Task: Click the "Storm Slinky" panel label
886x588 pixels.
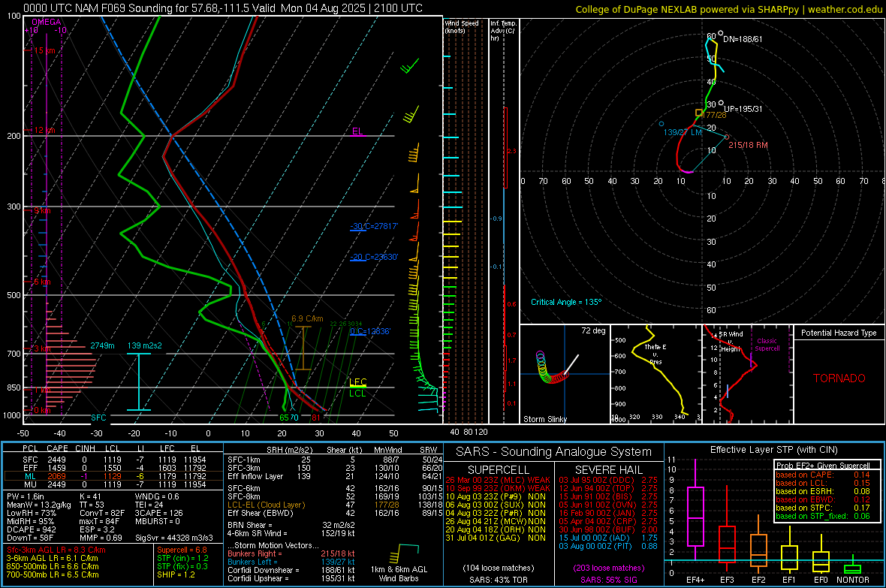Action: click(544, 419)
